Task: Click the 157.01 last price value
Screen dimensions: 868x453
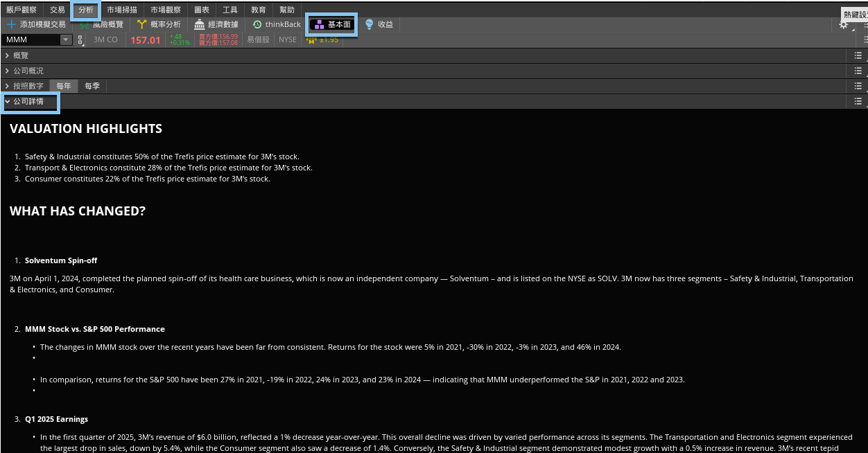Action: click(145, 40)
